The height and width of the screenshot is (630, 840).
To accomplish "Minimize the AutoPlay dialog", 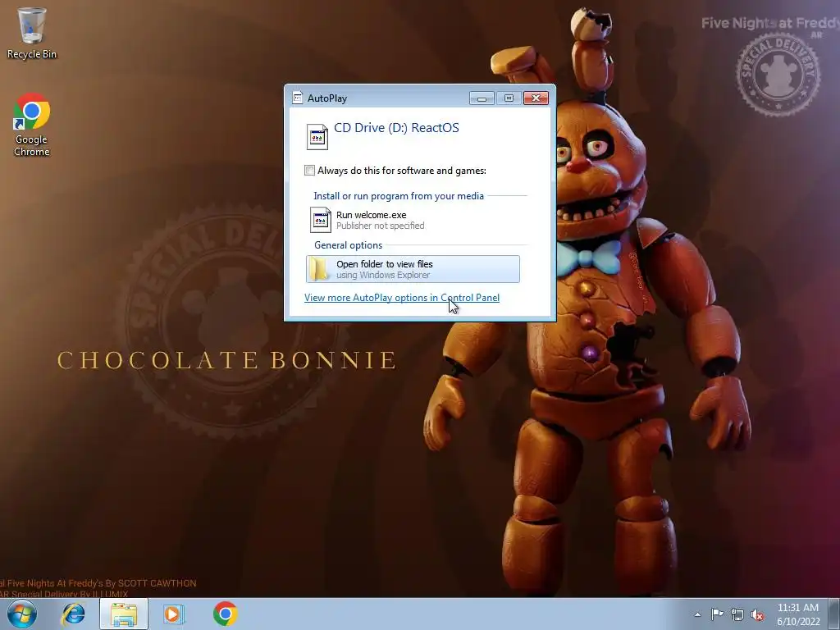I will (x=482, y=98).
